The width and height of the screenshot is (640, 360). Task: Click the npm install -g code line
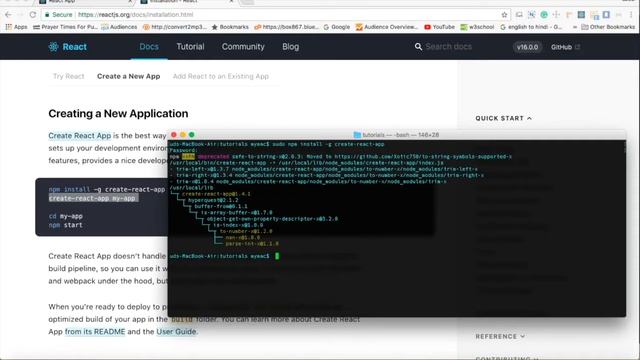[107, 189]
